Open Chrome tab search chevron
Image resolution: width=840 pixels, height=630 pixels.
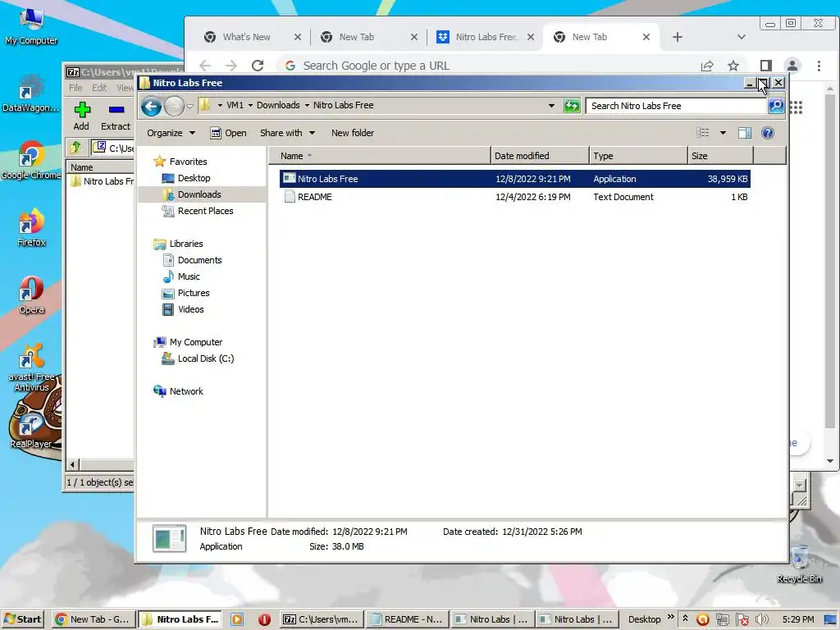pyautogui.click(x=742, y=37)
